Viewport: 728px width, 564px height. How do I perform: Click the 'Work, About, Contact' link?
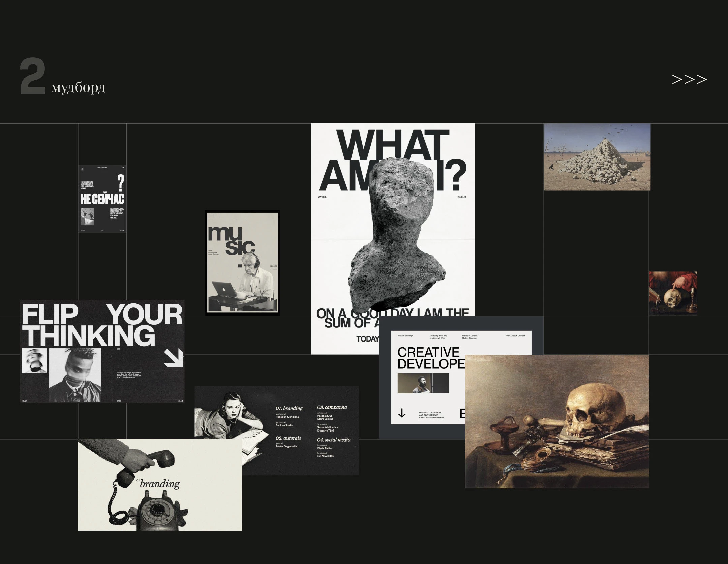coord(515,336)
